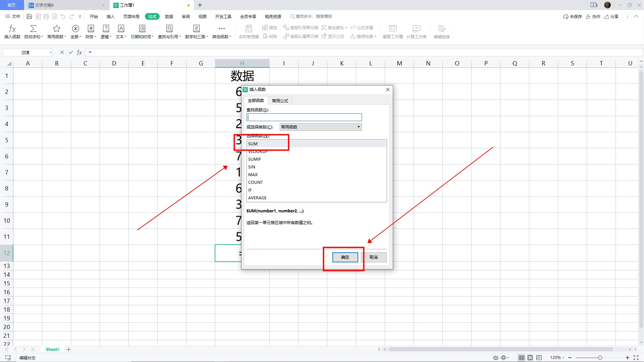Open the 常用函数 star icon
Image resolution: width=644 pixels, height=362 pixels.
pos(56,29)
